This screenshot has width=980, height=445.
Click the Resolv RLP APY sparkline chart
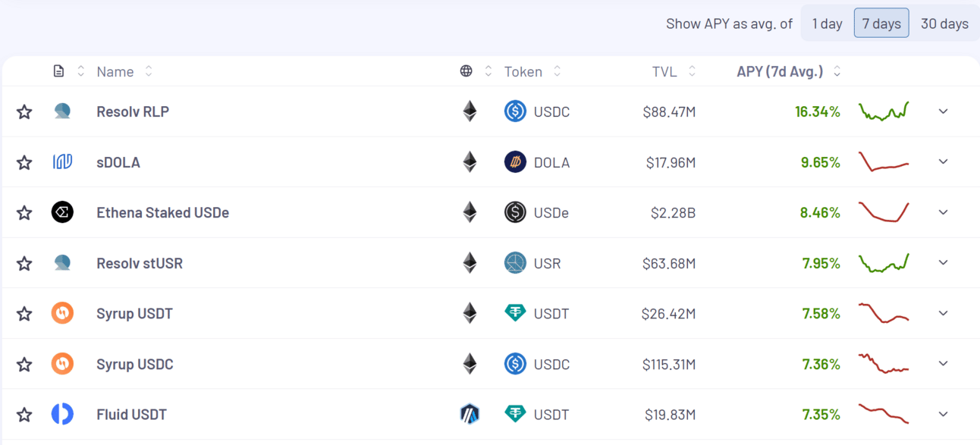pos(884,111)
